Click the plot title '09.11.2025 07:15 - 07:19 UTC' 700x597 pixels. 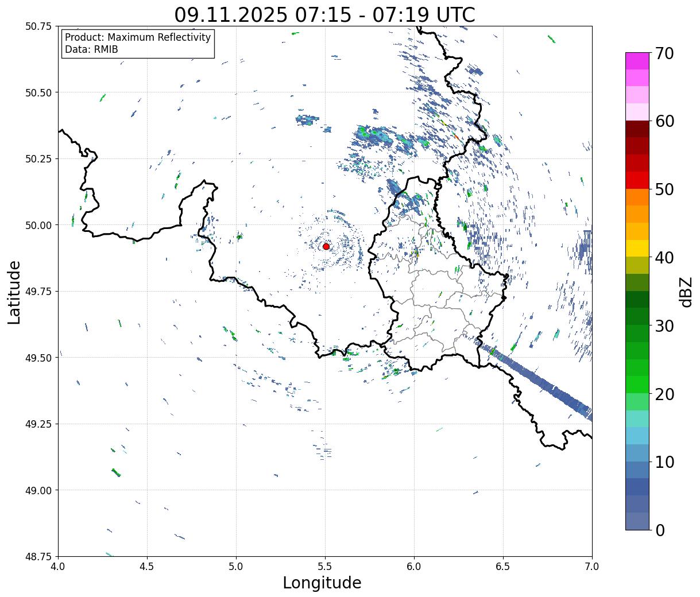(324, 14)
